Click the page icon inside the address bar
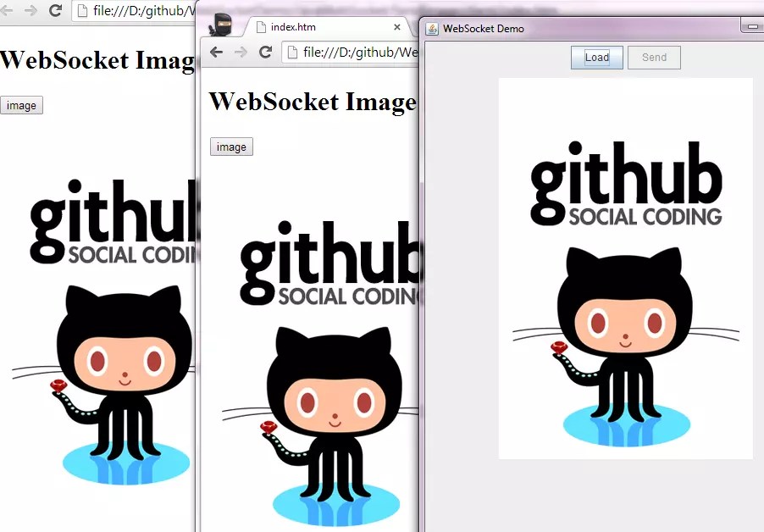This screenshot has width=764, height=532. (291, 52)
